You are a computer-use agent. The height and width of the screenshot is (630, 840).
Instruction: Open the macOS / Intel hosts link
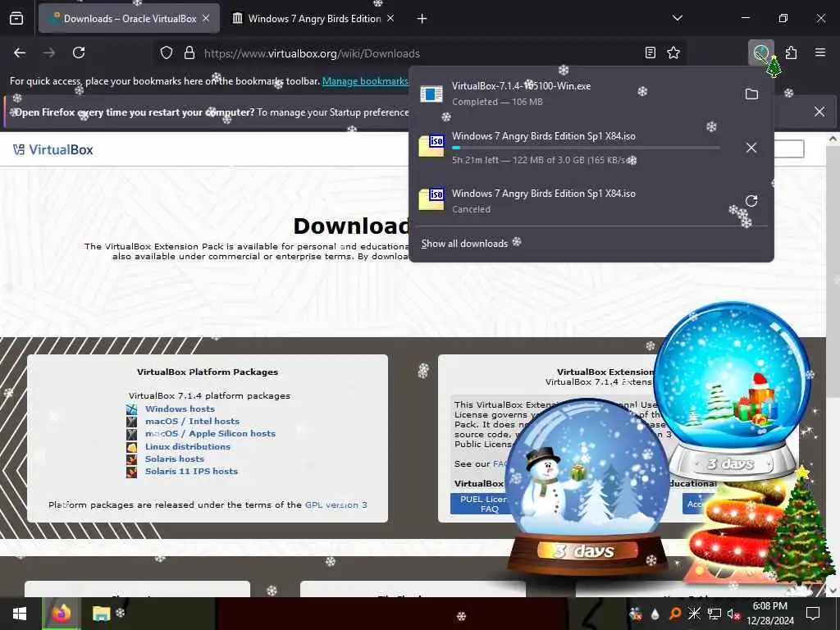192,421
